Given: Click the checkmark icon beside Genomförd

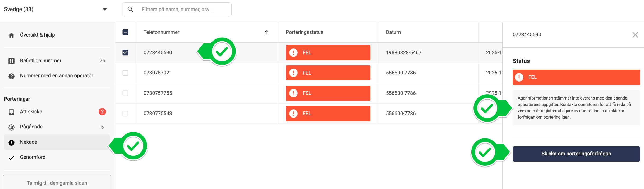Looking at the screenshot, I should pos(11,158).
